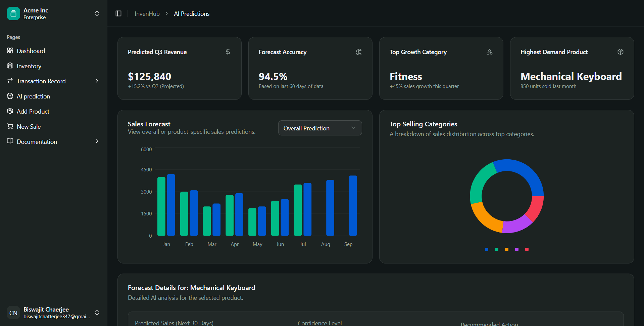Click the AI Predictions breadcrumb
The width and height of the screenshot is (644, 326).
click(x=192, y=14)
